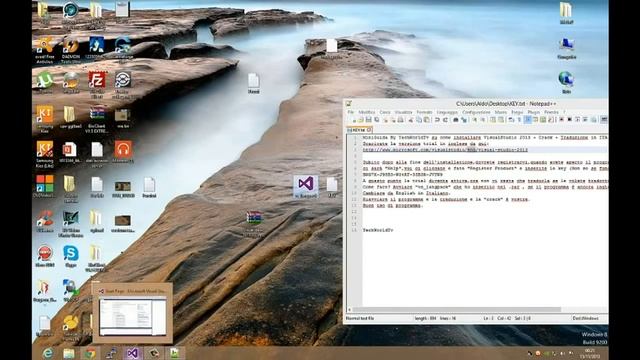Screen dimensions: 640x360
Task: Click the Undo icon in Notepad++ toolbar
Action: click(437, 120)
